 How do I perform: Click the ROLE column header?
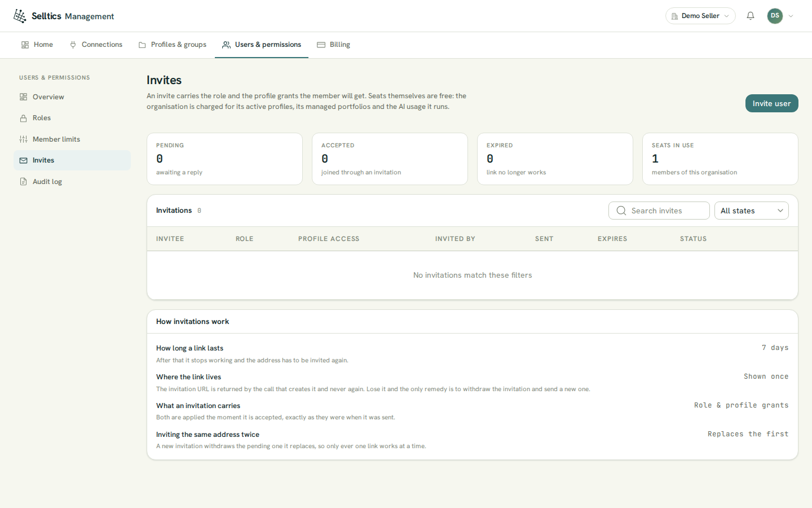(245, 239)
